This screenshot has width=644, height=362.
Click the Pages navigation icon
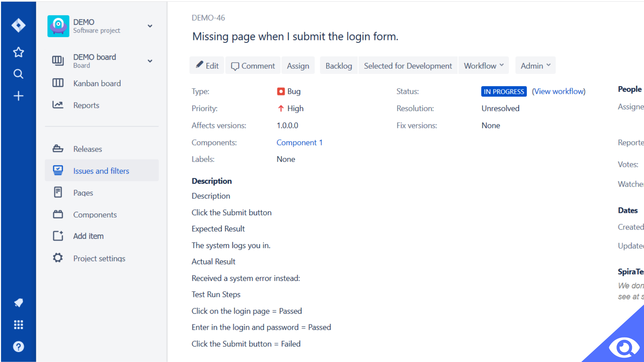pos(57,193)
